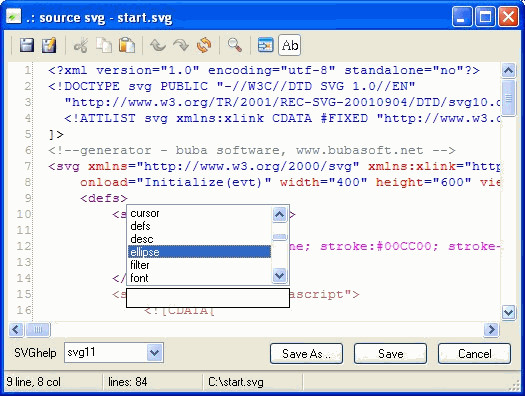This screenshot has height=396, width=525.
Task: Click the Cancel button
Action: click(x=474, y=353)
